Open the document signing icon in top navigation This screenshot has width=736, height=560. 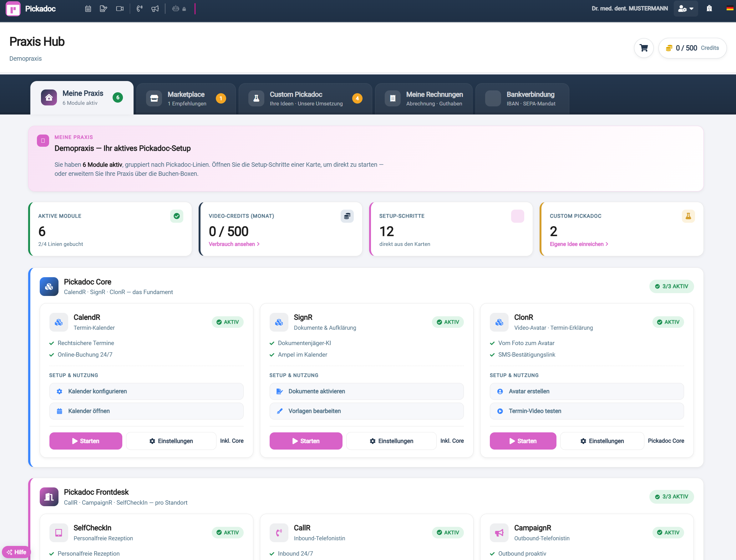[104, 9]
